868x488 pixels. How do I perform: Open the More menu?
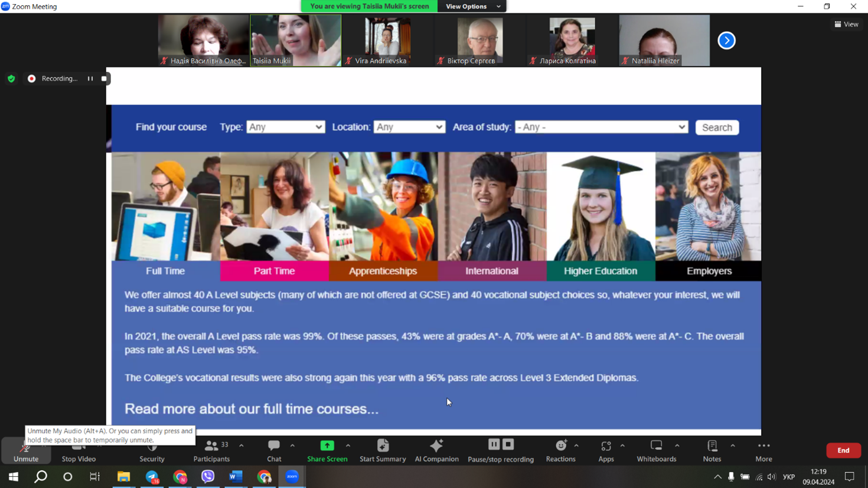763,451
